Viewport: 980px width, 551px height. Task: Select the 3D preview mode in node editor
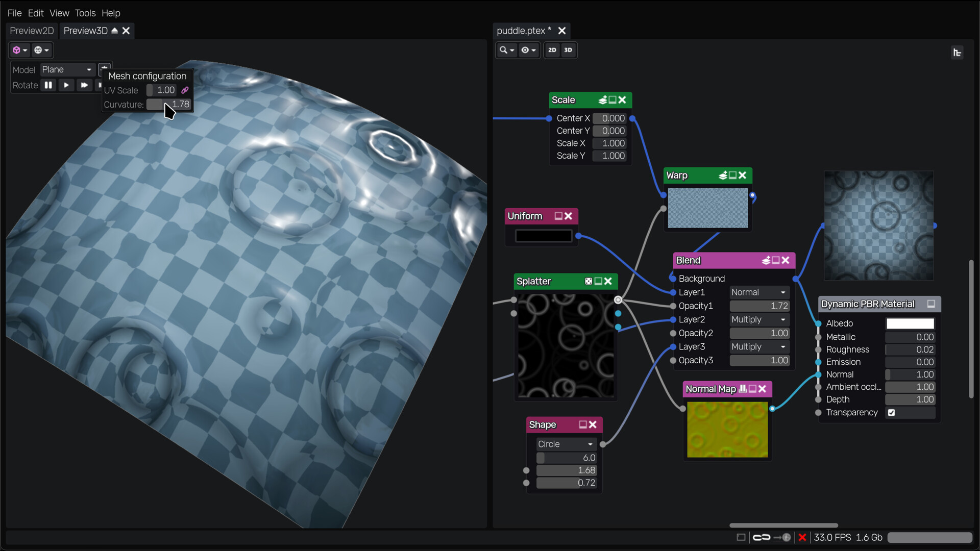(568, 50)
